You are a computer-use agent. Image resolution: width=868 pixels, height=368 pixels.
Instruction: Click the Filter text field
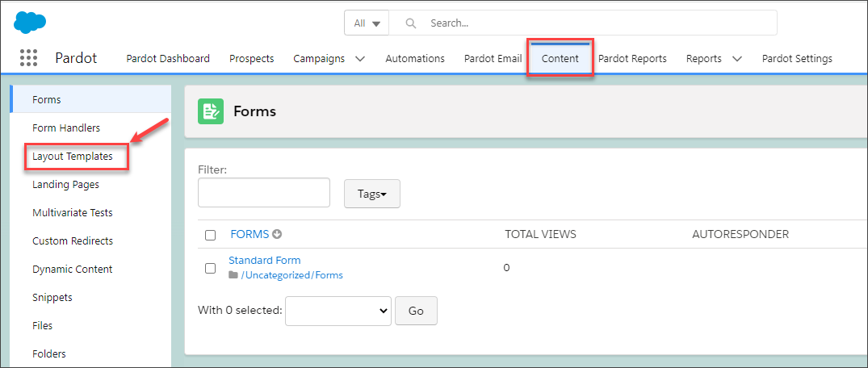pyautogui.click(x=264, y=193)
